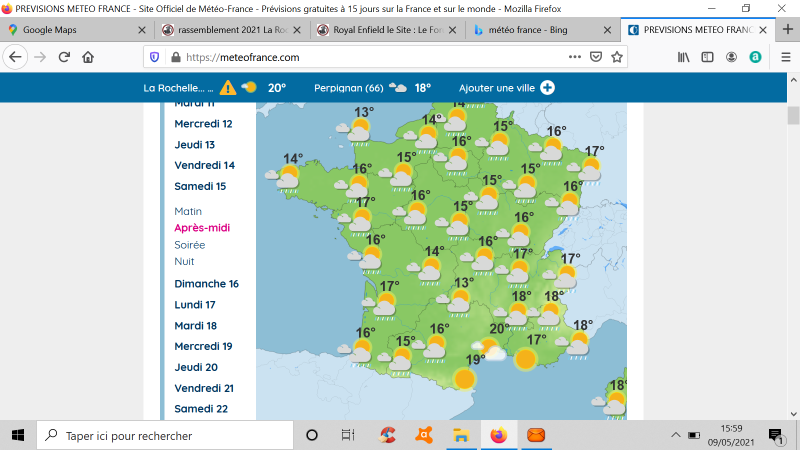Select forecast day Mardi 18
Viewport: 800px width, 450px height.
(195, 326)
